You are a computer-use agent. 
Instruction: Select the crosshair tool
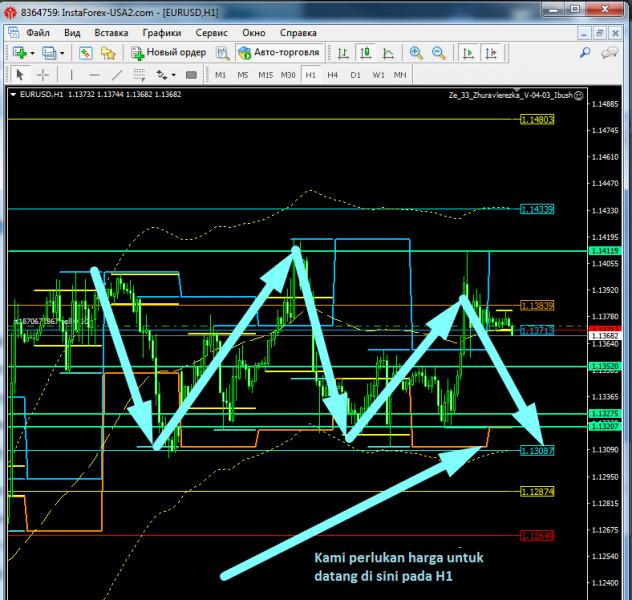tap(43, 75)
